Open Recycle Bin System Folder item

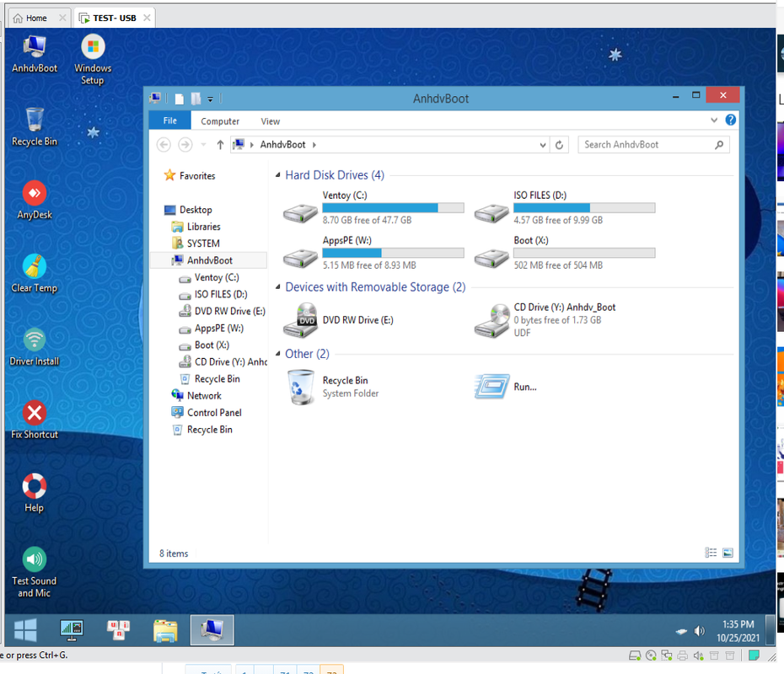pos(334,387)
